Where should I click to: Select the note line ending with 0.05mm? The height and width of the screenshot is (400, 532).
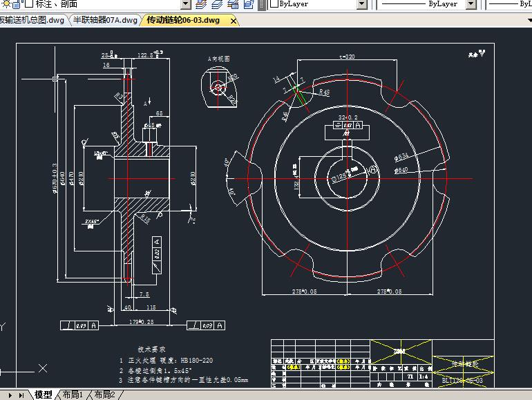pos(184,380)
